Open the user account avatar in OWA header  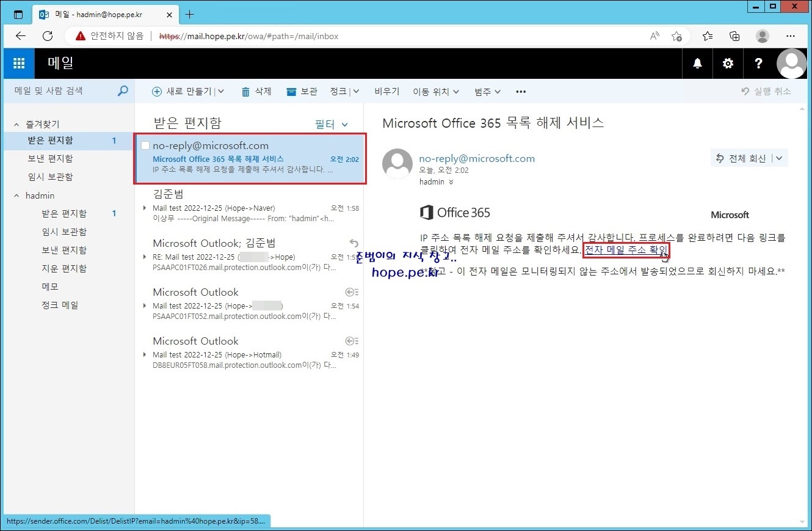pyautogui.click(x=792, y=63)
